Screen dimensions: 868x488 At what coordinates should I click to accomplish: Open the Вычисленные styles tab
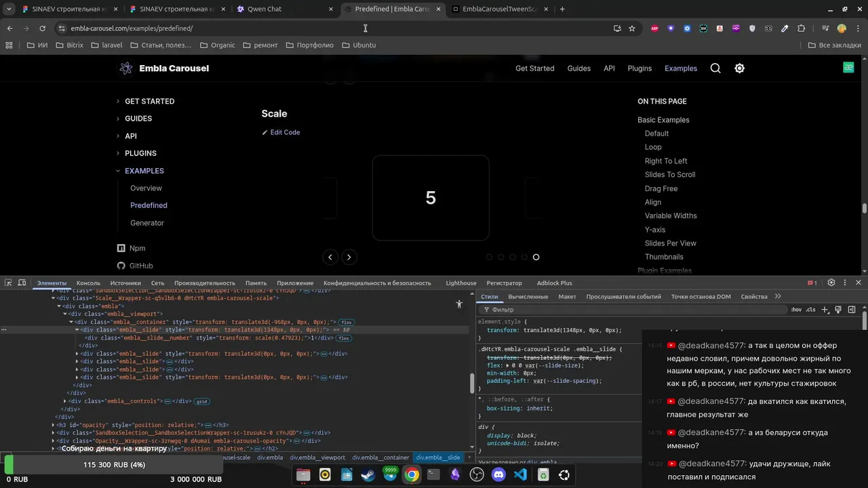pos(528,296)
